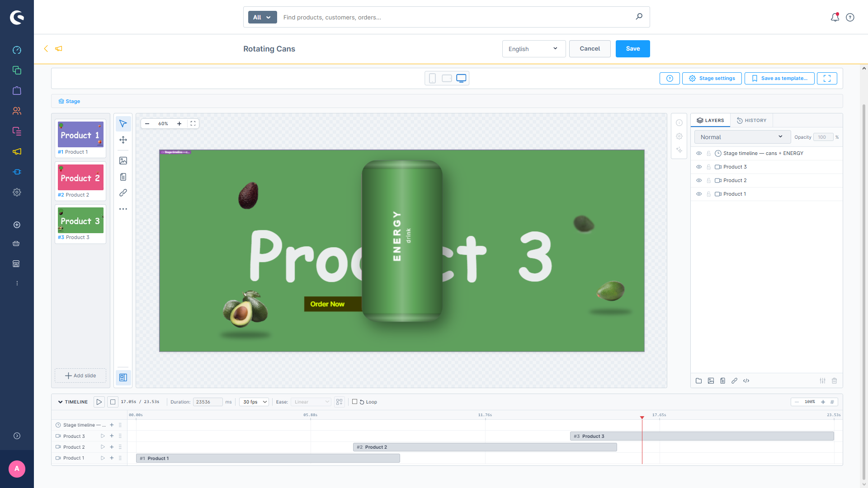Click the notifications bell icon
Viewport: 868px width, 488px height.
click(835, 17)
